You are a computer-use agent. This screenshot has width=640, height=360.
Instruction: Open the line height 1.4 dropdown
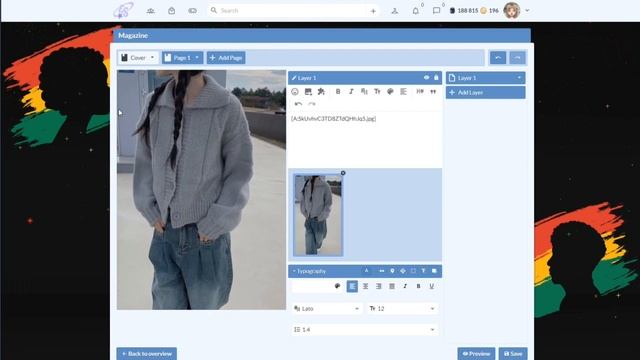coord(364,329)
